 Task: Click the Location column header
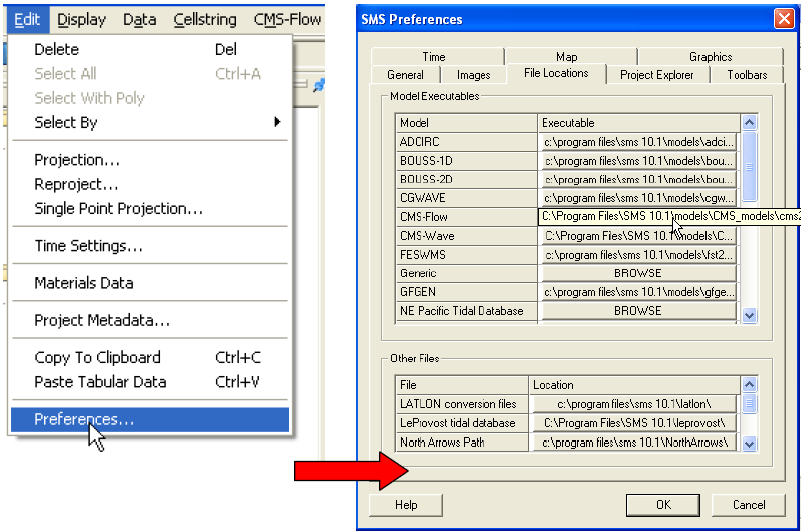pyautogui.click(x=634, y=385)
